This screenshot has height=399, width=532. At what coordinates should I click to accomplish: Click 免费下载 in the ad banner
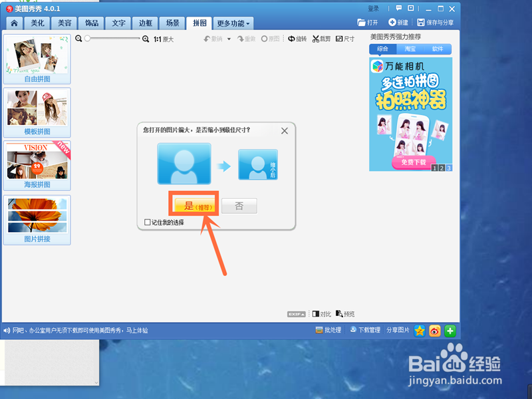pyautogui.click(x=413, y=162)
